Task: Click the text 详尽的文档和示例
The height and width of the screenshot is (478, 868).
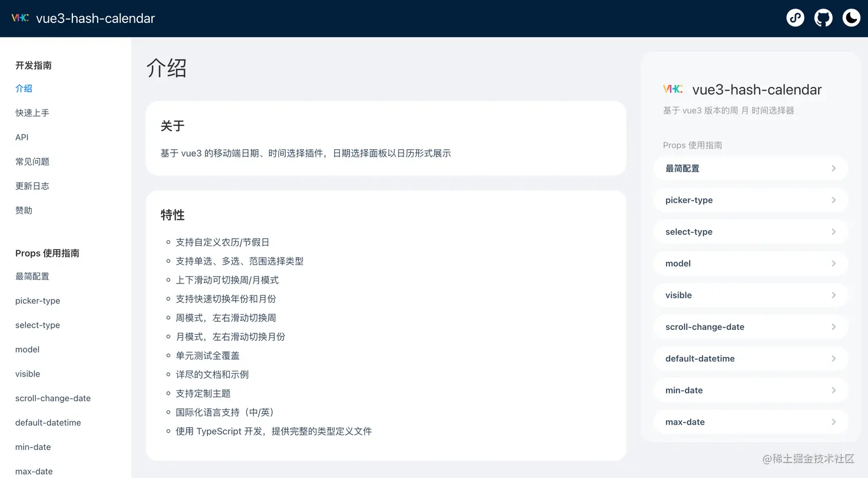Action: 212,375
